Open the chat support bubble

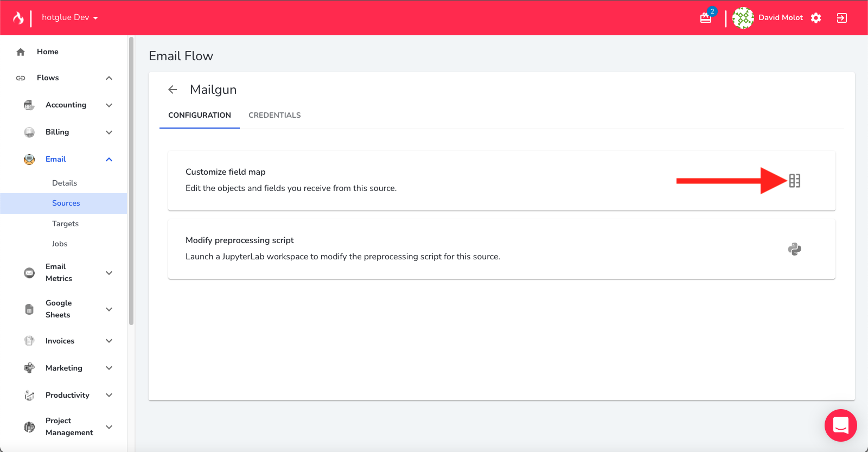tap(841, 425)
